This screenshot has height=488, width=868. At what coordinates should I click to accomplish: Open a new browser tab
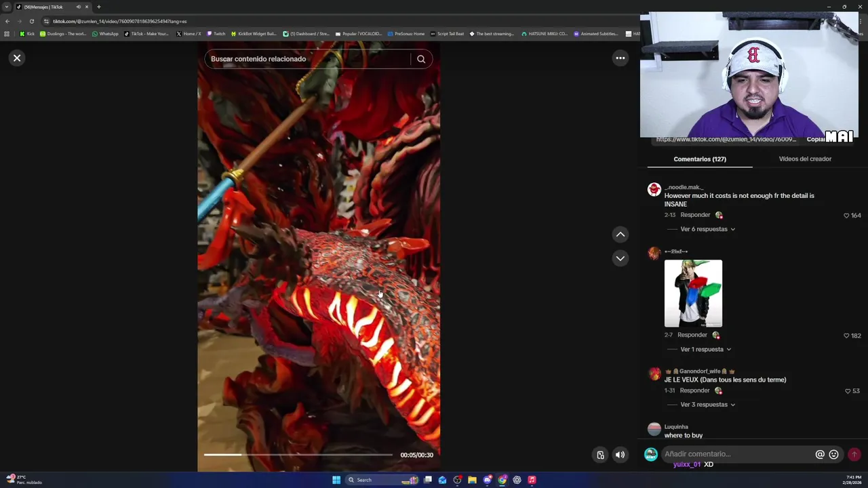pos(98,7)
